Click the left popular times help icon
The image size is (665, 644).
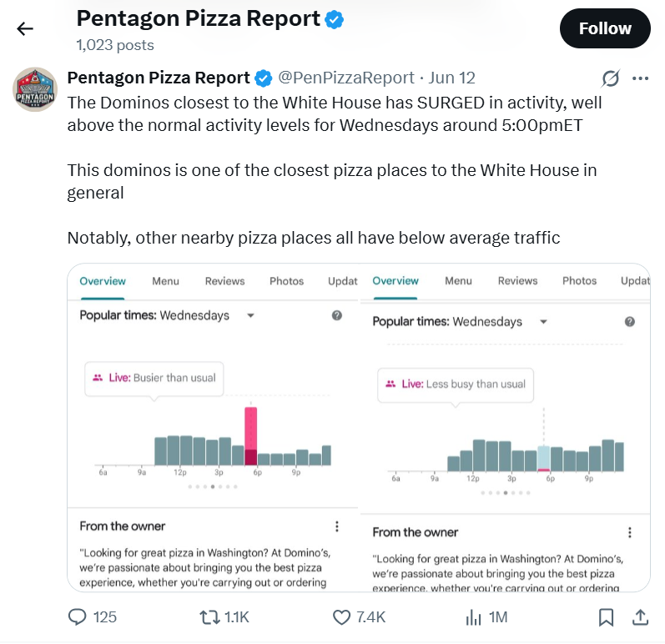[337, 315]
